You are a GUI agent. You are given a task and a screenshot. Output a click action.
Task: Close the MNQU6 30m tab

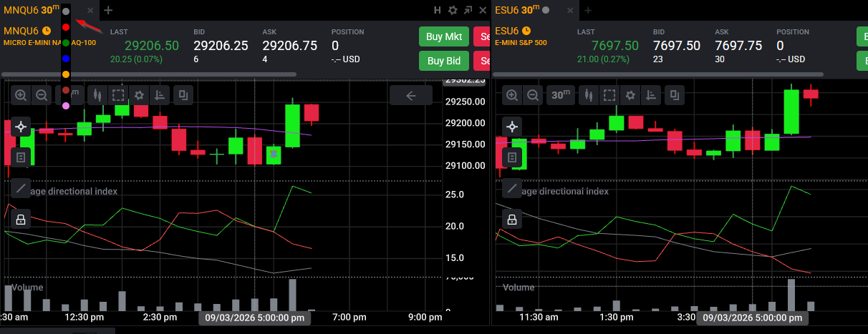90,11
